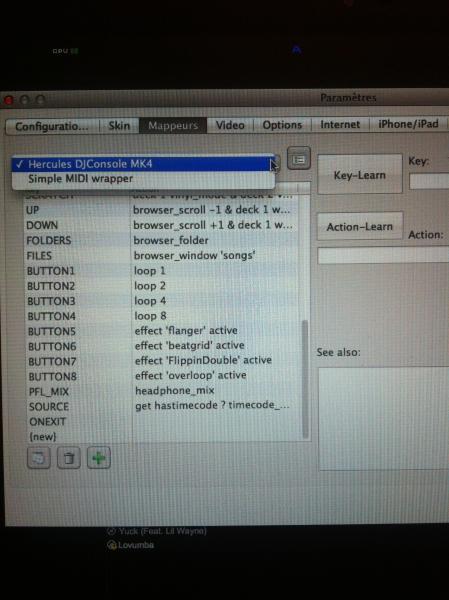Click the mapping list vertical scrollbar
Image resolution: width=449 pixels, height=600 pixels.
point(305,379)
